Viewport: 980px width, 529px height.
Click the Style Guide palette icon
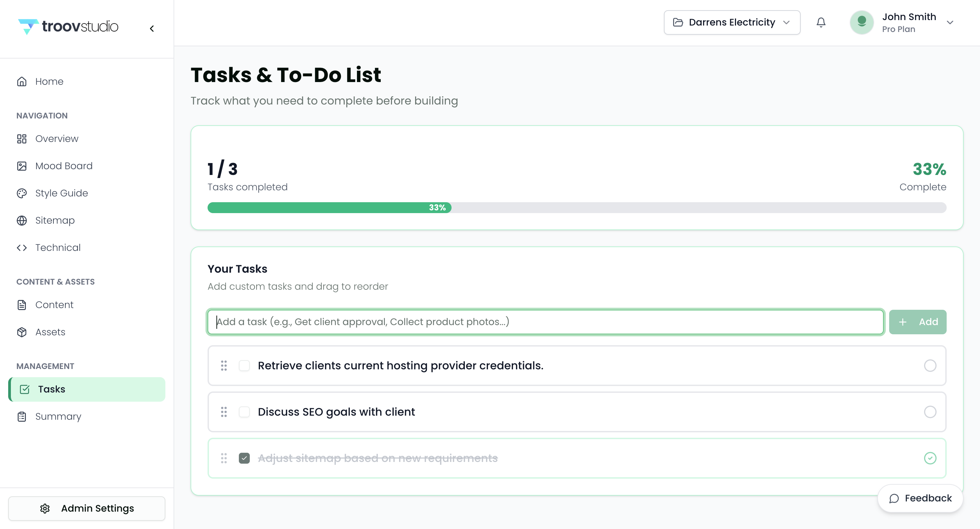[x=22, y=193]
